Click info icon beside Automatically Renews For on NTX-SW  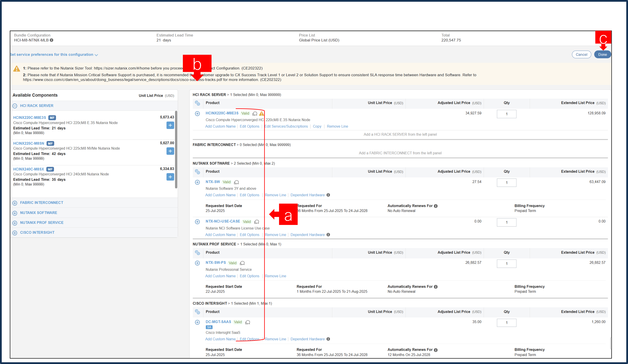(435, 206)
